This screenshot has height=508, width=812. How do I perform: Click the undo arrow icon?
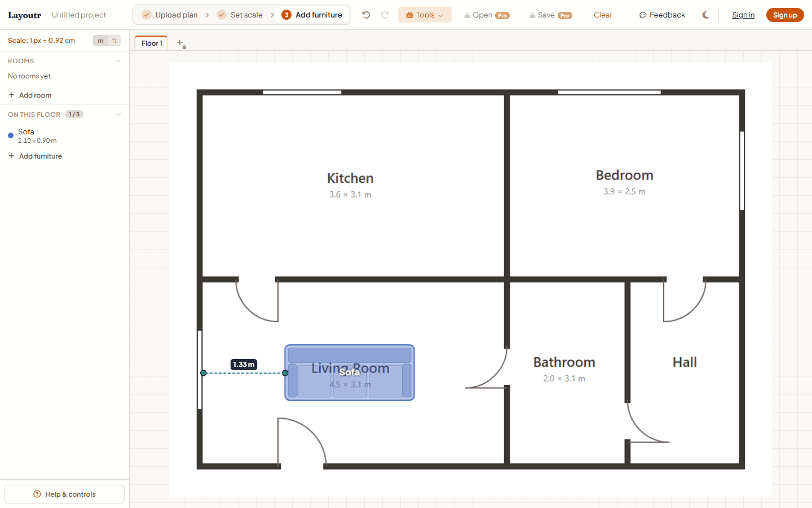(x=366, y=15)
